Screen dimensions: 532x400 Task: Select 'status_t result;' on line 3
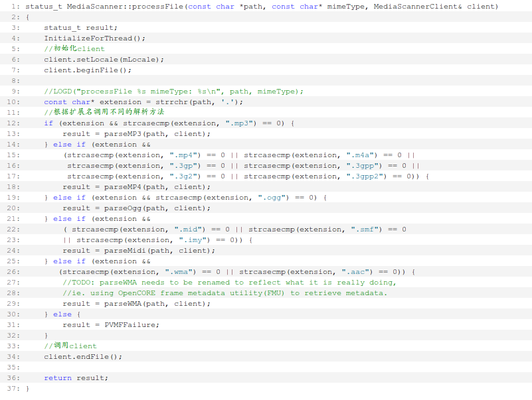tap(80, 28)
